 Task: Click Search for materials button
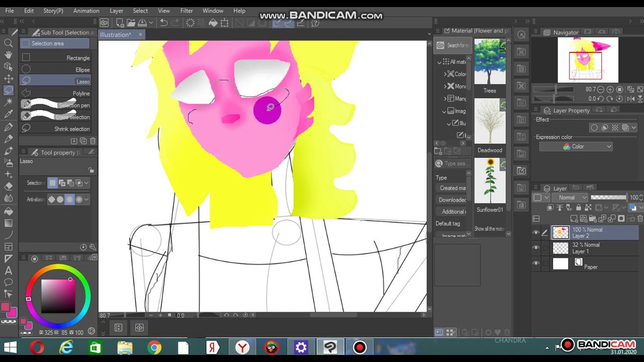tap(452, 45)
